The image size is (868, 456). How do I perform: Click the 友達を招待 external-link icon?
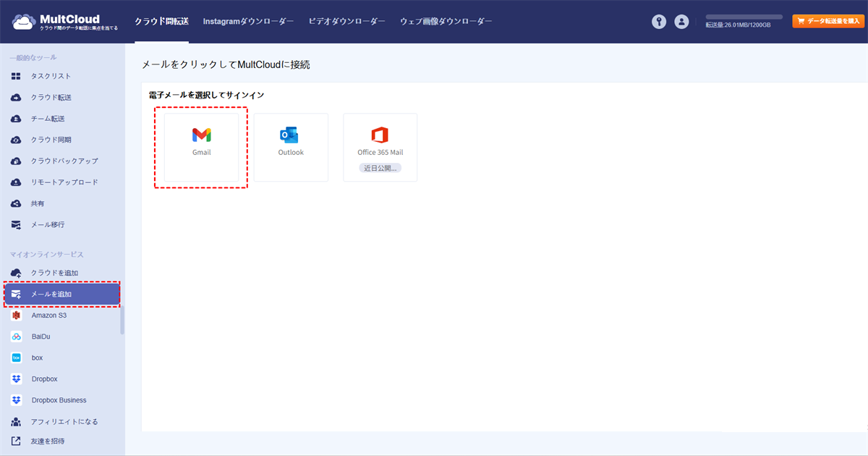click(16, 441)
